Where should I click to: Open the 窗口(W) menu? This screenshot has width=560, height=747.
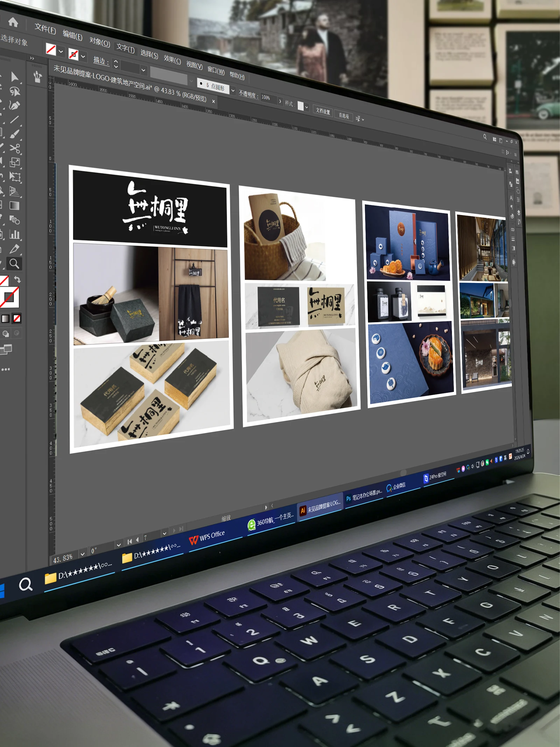click(x=216, y=70)
